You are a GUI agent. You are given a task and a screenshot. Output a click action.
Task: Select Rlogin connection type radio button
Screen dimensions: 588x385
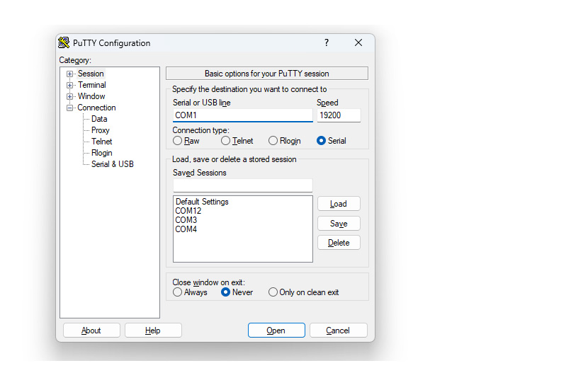point(285,141)
